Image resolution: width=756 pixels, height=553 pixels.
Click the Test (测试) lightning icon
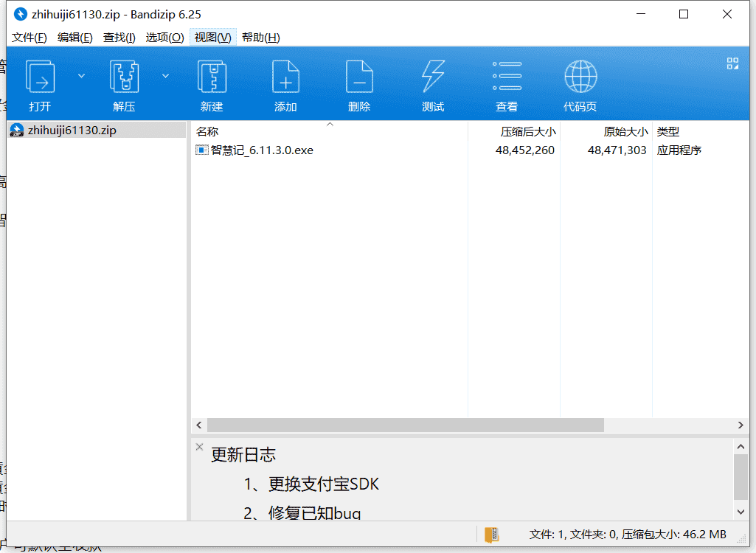[433, 76]
